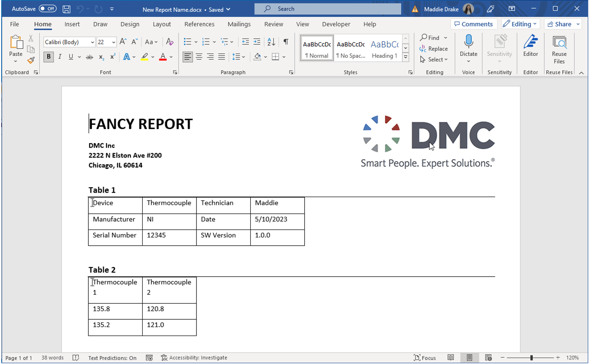
Task: Click the Search box in title bar
Action: point(328,9)
